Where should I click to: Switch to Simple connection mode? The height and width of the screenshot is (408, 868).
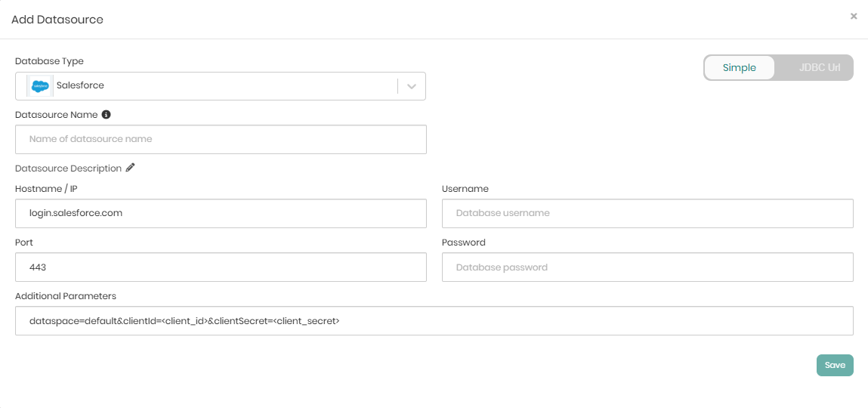739,67
